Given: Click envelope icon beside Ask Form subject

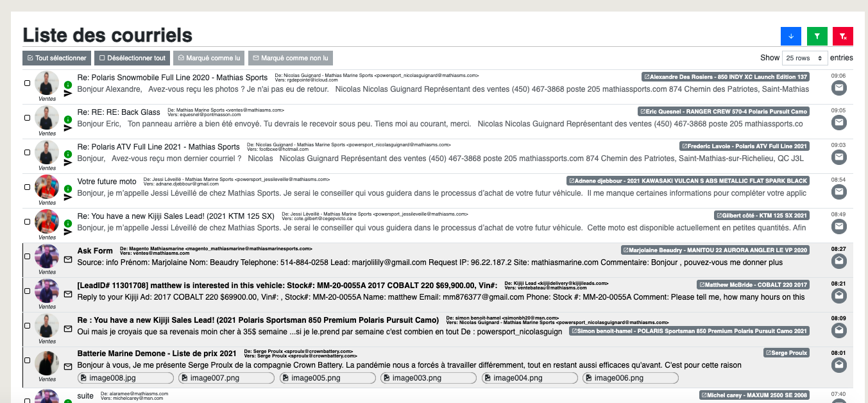Looking at the screenshot, I should tap(68, 260).
